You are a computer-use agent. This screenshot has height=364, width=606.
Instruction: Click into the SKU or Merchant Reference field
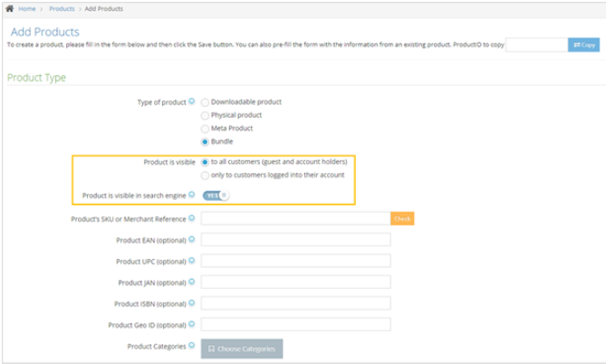(x=295, y=218)
